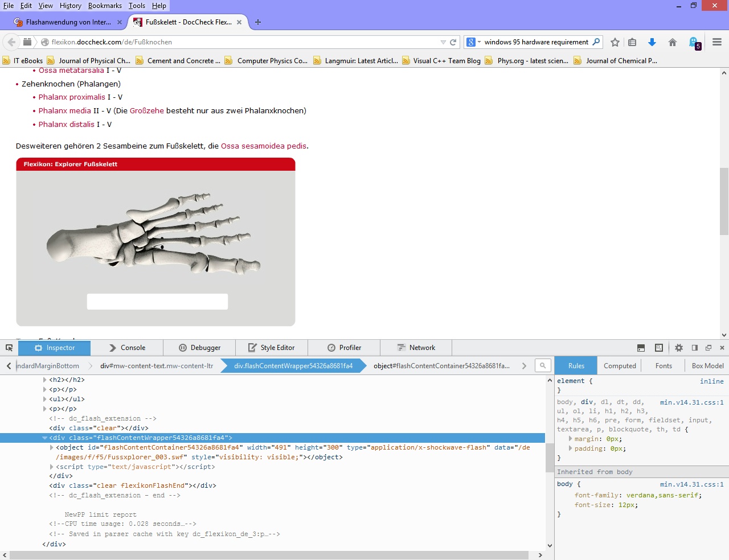The width and height of the screenshot is (729, 560).
Task: Open the File menu
Action: coord(9,6)
